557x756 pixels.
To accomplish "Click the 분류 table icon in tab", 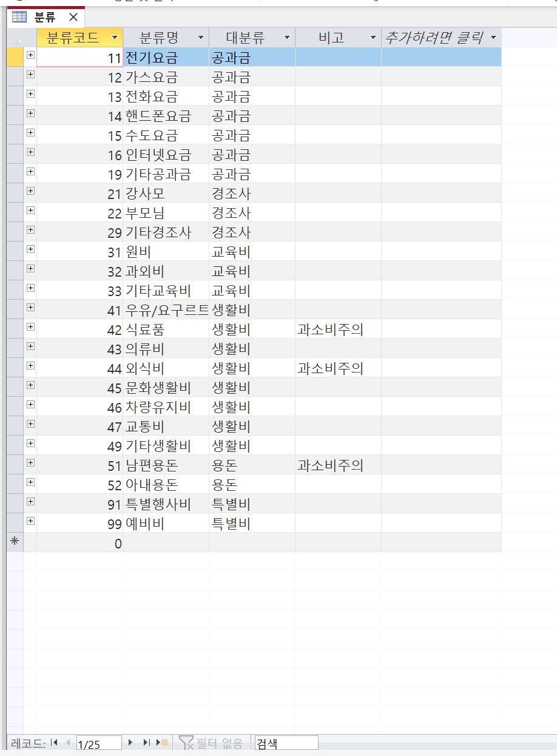I will pos(19,17).
